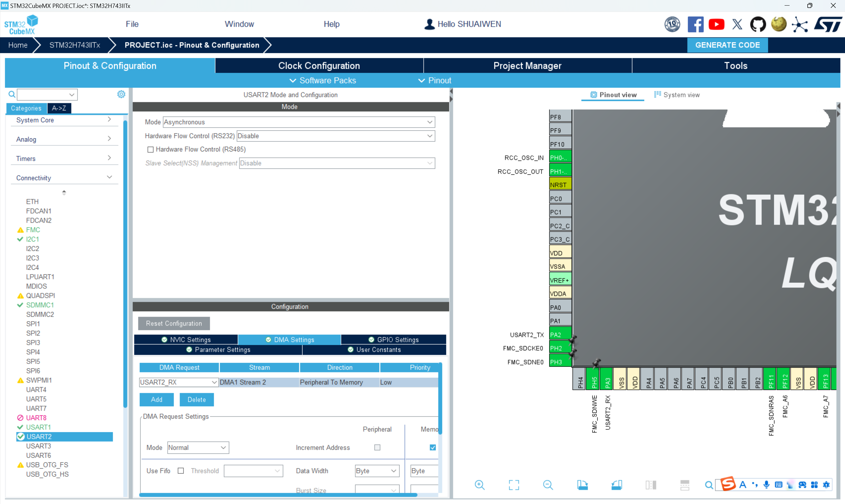Screen dimensions: 845x504
Task: Click the DMA settings horizontal scrollbar
Action: 278,495
